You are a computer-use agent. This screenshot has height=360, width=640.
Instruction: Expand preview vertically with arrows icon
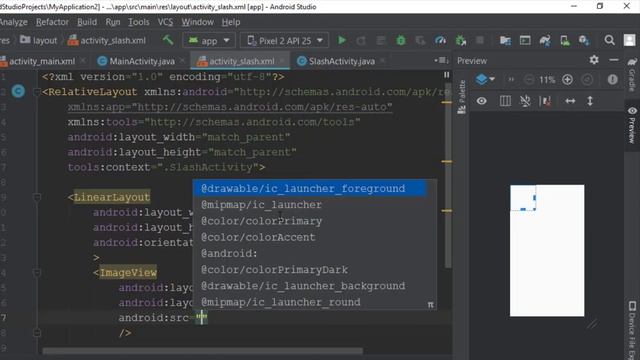[x=590, y=101]
